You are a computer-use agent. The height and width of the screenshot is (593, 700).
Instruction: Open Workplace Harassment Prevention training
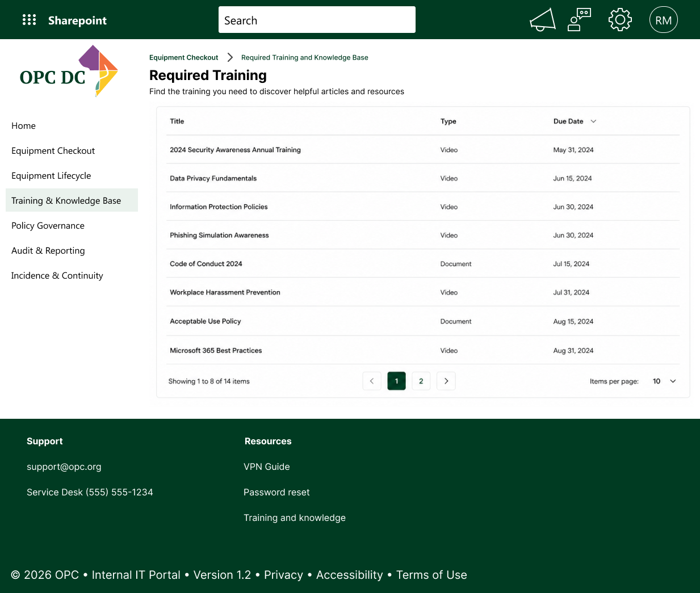coord(225,292)
